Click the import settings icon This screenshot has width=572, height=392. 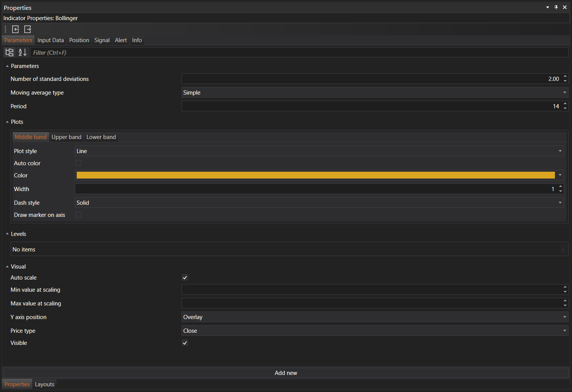pyautogui.click(x=16, y=29)
